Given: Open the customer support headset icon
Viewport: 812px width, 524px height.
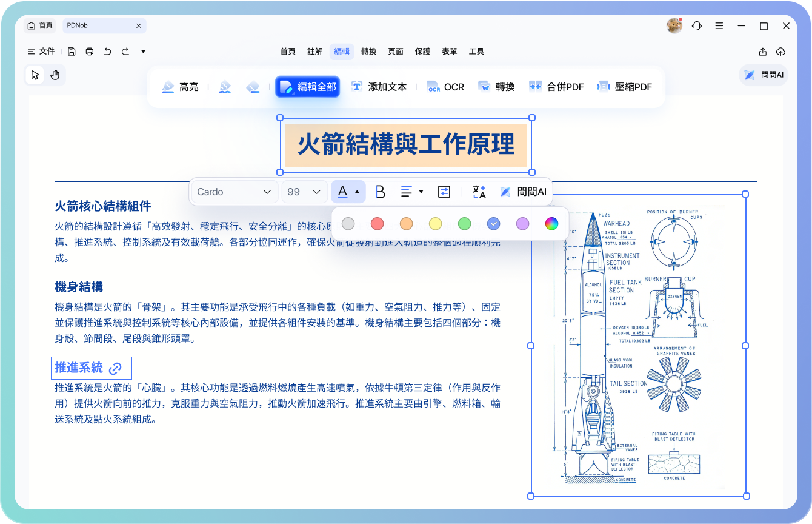Looking at the screenshot, I should click(x=697, y=26).
